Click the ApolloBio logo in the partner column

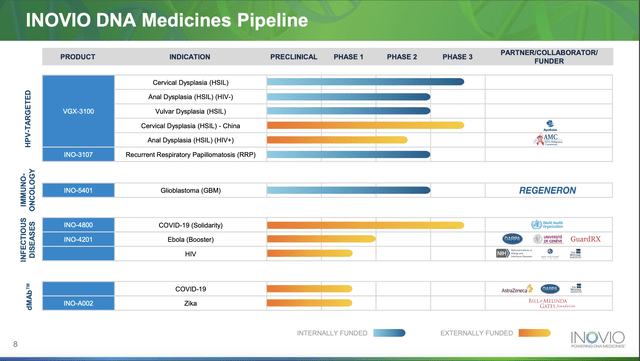click(550, 126)
